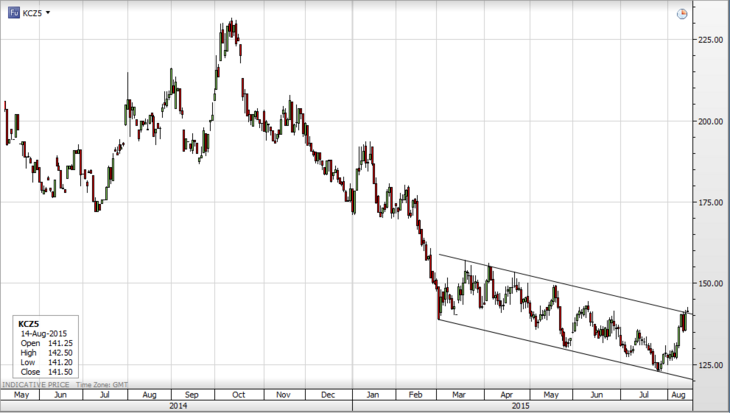Click the Fu futures instrument icon
Image resolution: width=730 pixels, height=413 pixels.
click(x=13, y=12)
